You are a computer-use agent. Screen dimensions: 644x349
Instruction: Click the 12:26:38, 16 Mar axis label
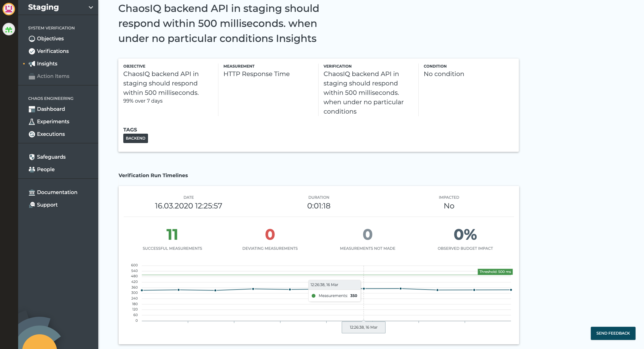tap(364, 327)
